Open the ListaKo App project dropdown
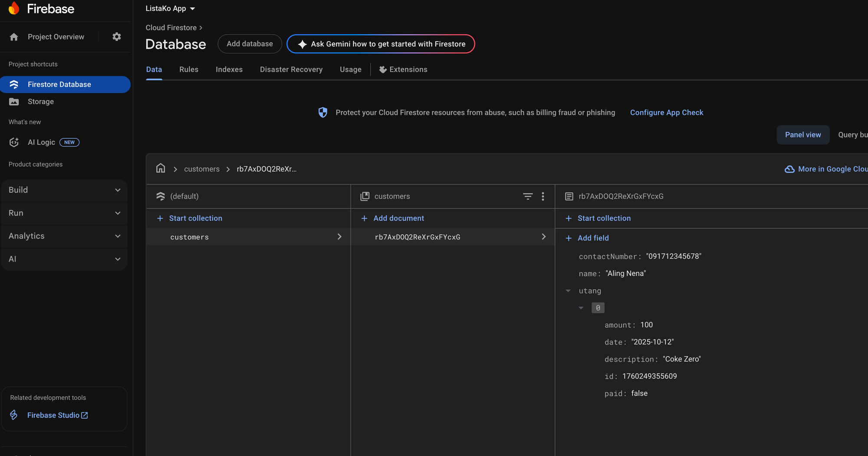 [x=170, y=9]
